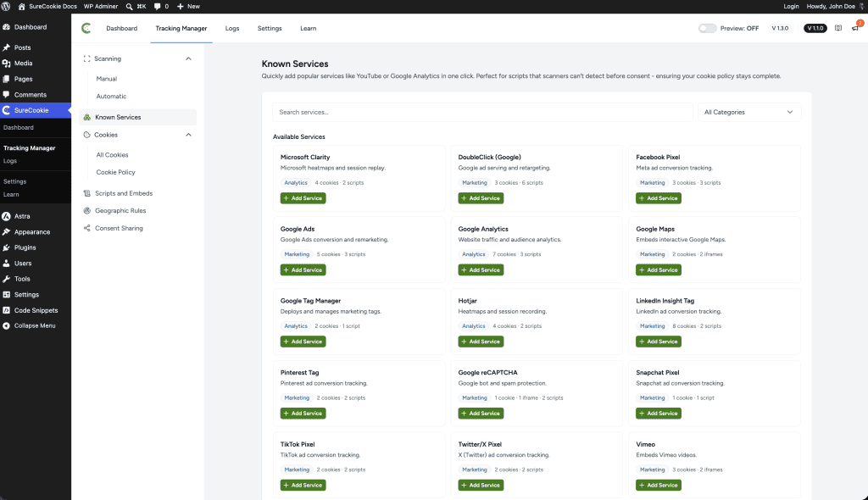Click the Plugins plug icon
The image size is (868, 500).
coord(7,247)
